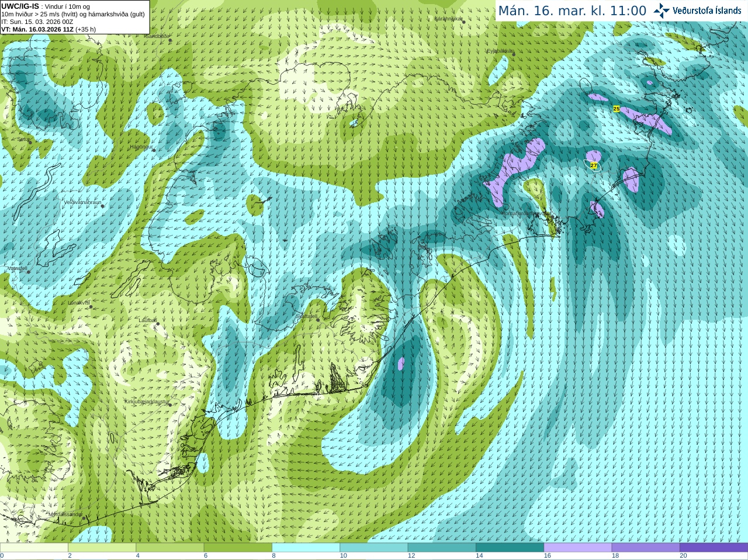Viewport: 748px width, 560px height.
Task: Click the legend scale value 12
Action: tap(411, 556)
